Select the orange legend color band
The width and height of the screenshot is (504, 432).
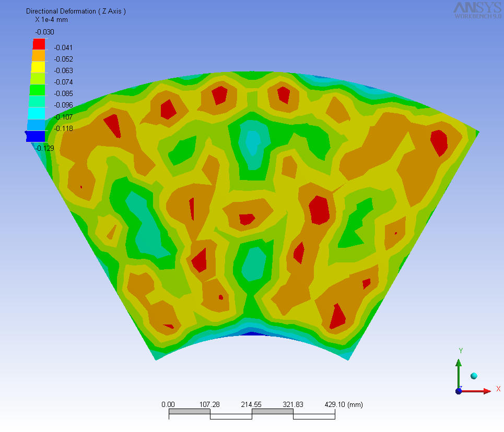coord(39,55)
